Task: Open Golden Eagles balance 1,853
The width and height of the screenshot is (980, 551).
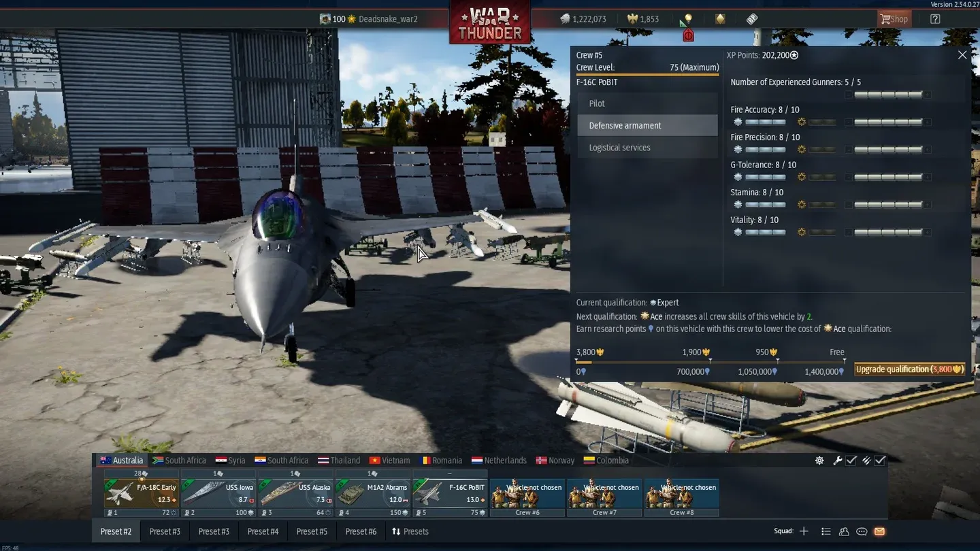Action: pos(643,19)
